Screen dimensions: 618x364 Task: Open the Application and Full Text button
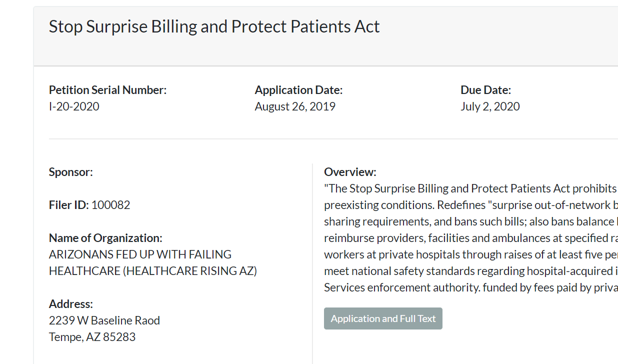tap(383, 318)
